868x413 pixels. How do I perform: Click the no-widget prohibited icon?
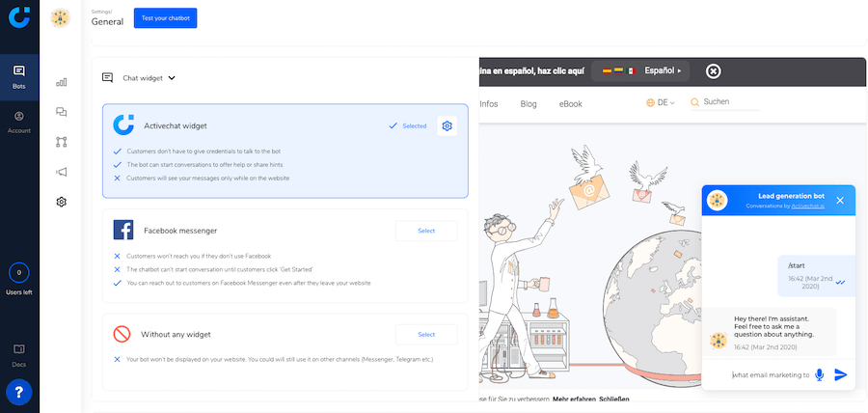(x=122, y=334)
